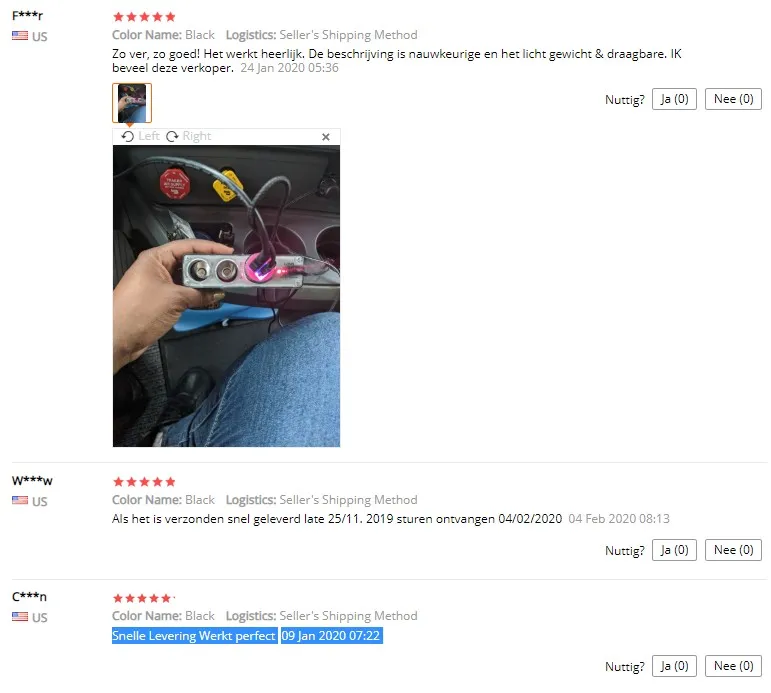771x693 pixels.
Task: Click the star rating on W***w's review
Action: pyautogui.click(x=144, y=482)
